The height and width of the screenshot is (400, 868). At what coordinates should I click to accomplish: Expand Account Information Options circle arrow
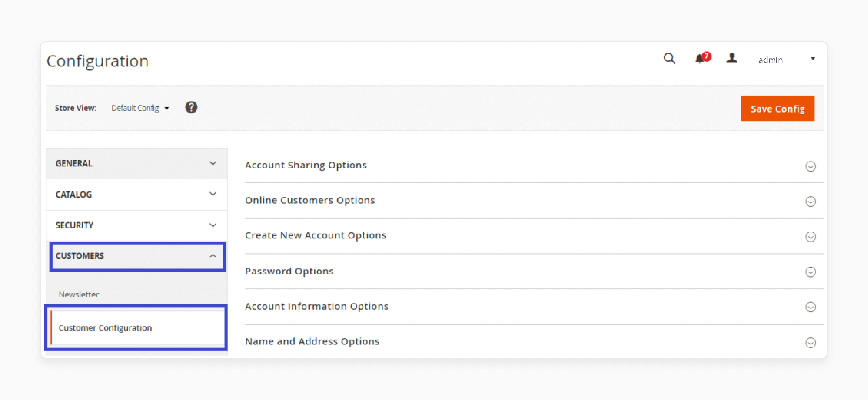810,307
